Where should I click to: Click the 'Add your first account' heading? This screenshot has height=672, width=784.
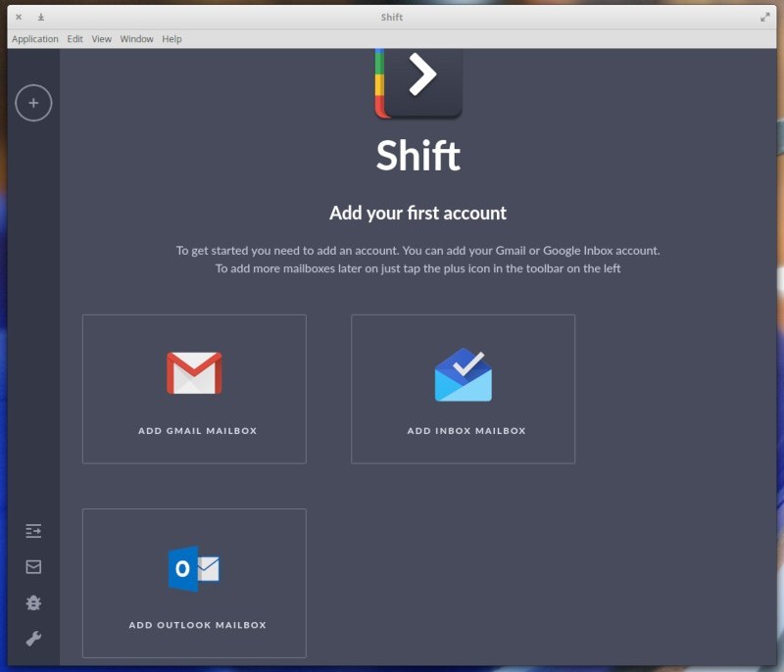coord(418,213)
